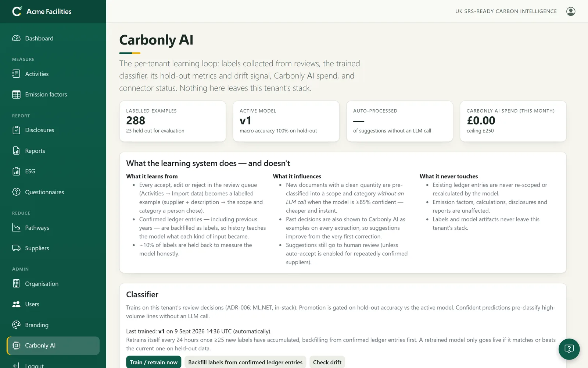This screenshot has height=368, width=588.
Task: Click the Branding palette icon
Action: [16, 325]
